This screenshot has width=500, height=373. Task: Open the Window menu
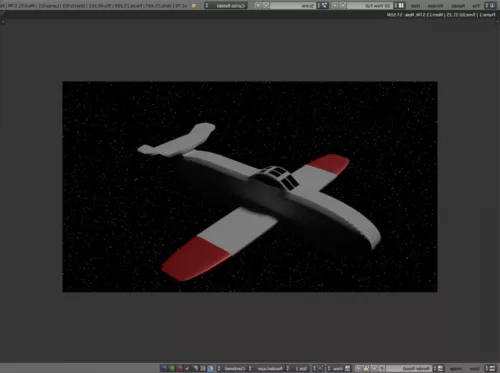[x=436, y=6]
